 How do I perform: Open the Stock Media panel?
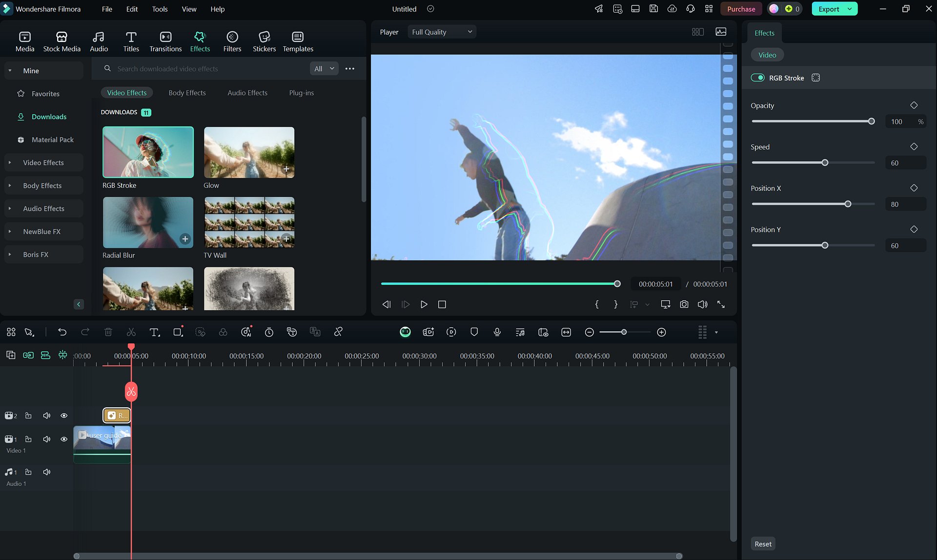(x=62, y=40)
